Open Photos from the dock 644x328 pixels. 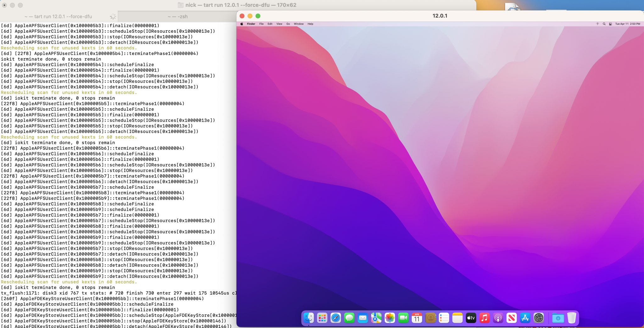[x=390, y=318]
